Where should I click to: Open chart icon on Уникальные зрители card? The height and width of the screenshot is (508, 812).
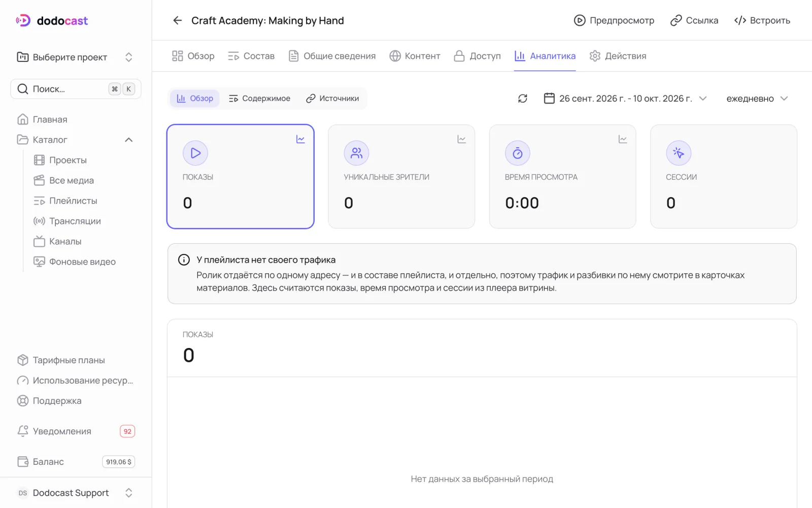click(x=461, y=139)
